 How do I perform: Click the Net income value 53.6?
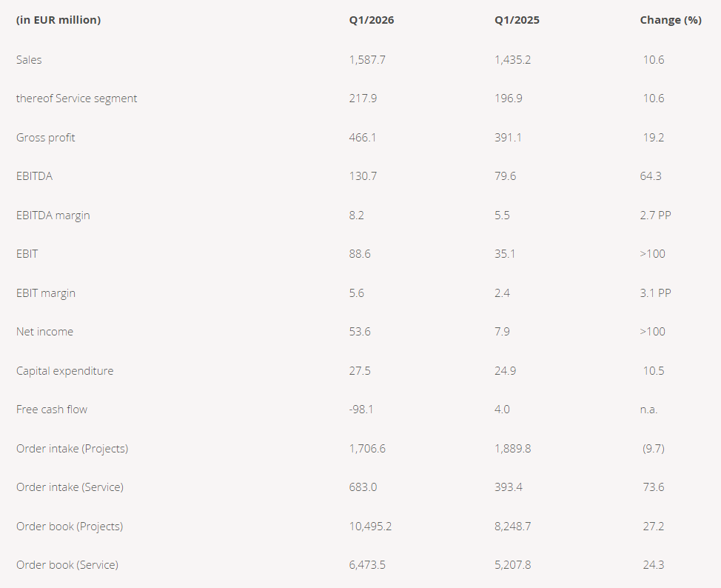[x=360, y=332]
